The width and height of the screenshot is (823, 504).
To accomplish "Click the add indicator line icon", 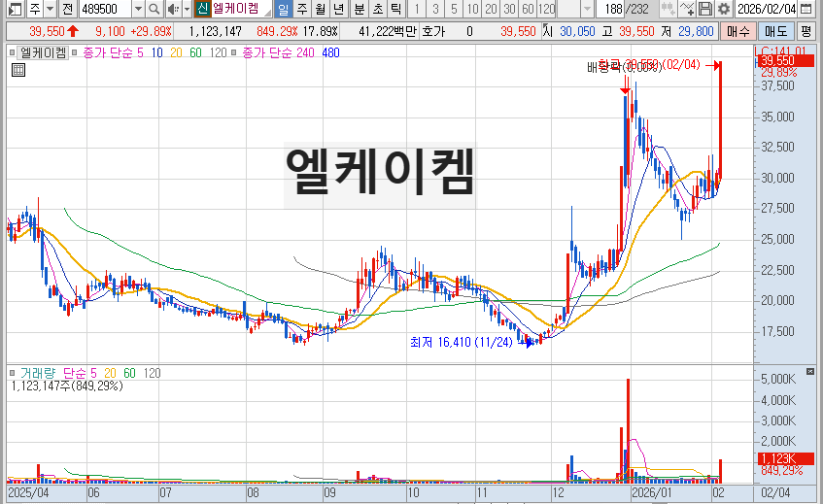I will (686, 9).
